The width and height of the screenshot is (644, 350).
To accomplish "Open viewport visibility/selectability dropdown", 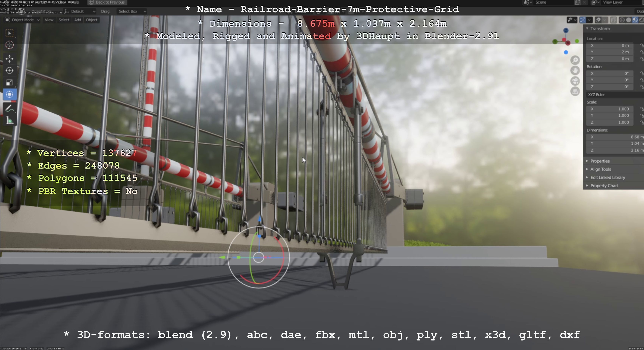I will pos(572,20).
